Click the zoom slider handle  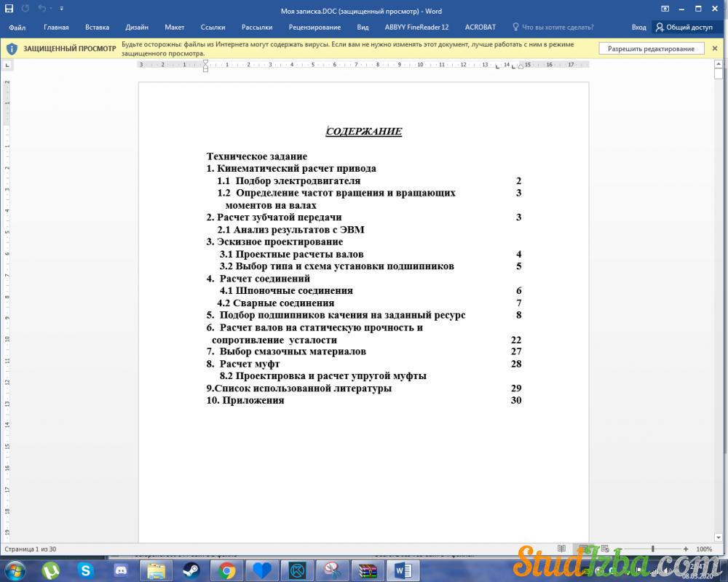tap(653, 549)
